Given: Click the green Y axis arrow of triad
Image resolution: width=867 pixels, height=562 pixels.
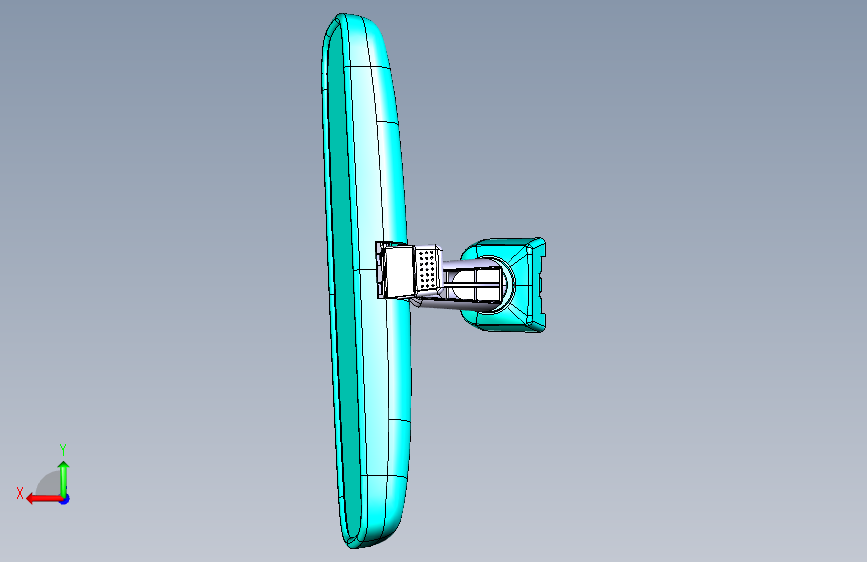Looking at the screenshot, I should [64, 480].
